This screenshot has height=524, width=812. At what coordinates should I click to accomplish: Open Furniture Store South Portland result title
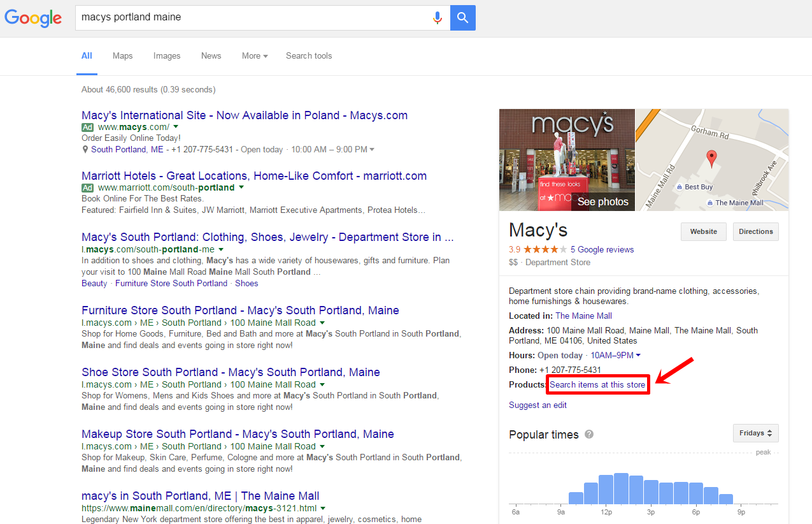click(240, 310)
